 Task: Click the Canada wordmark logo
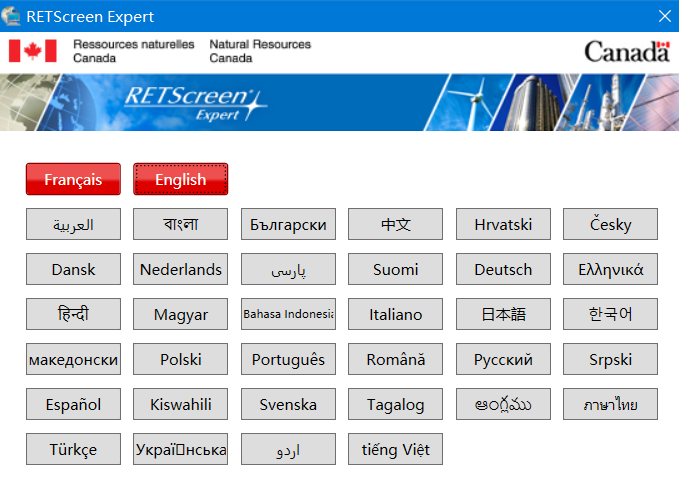(627, 52)
